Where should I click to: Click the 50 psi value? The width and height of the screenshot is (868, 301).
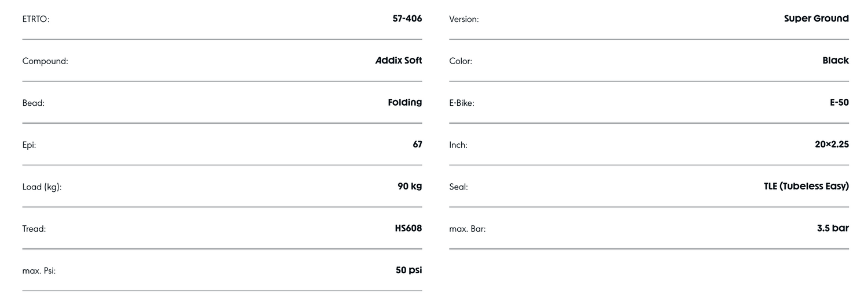click(409, 270)
